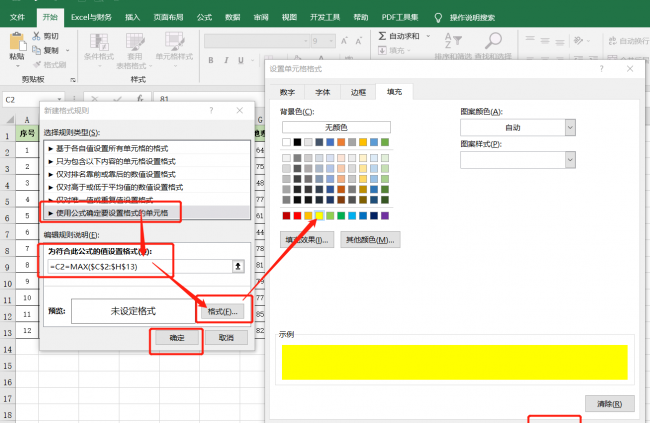This screenshot has height=423, width=650.
Task: Open 套用表格格式 table styles
Action: [135, 51]
